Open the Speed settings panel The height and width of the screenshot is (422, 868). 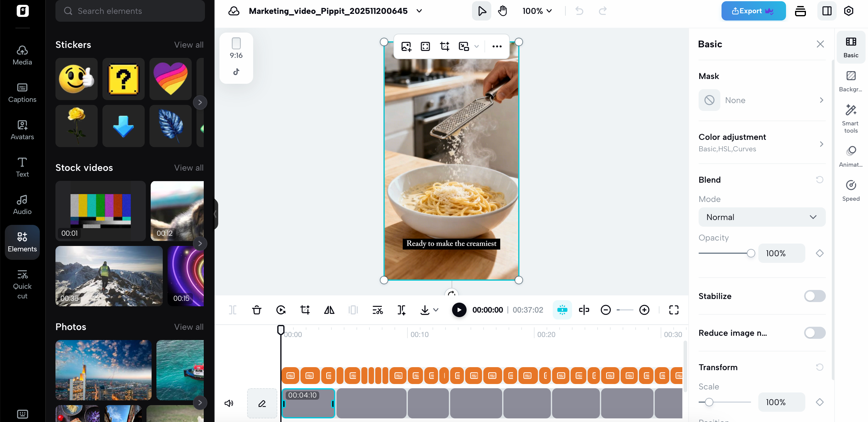tap(851, 191)
